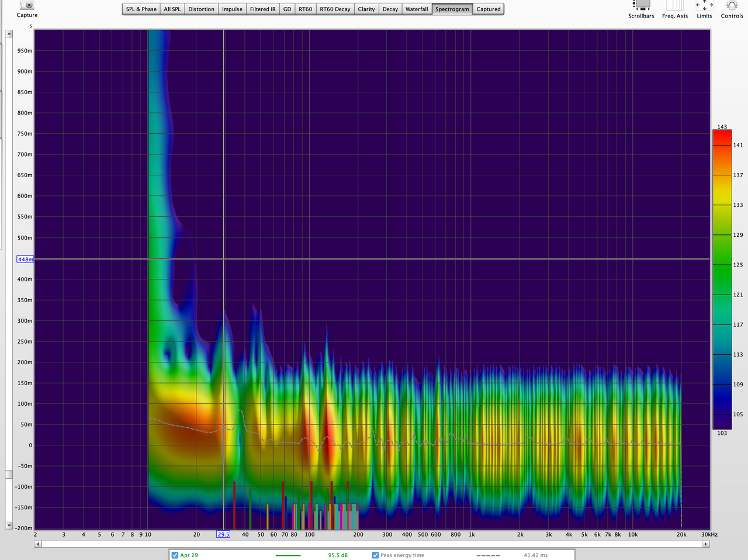Open the Freq. Axis toggle icon

(x=675, y=5)
